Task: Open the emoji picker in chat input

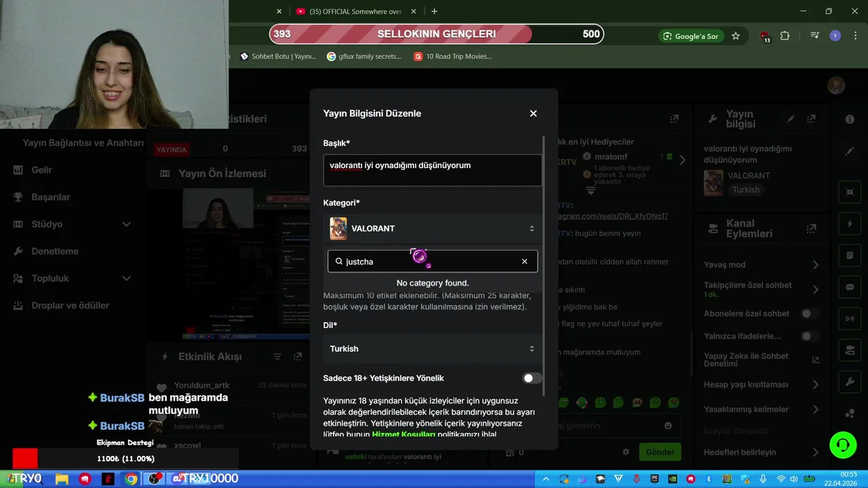Action: click(668, 426)
